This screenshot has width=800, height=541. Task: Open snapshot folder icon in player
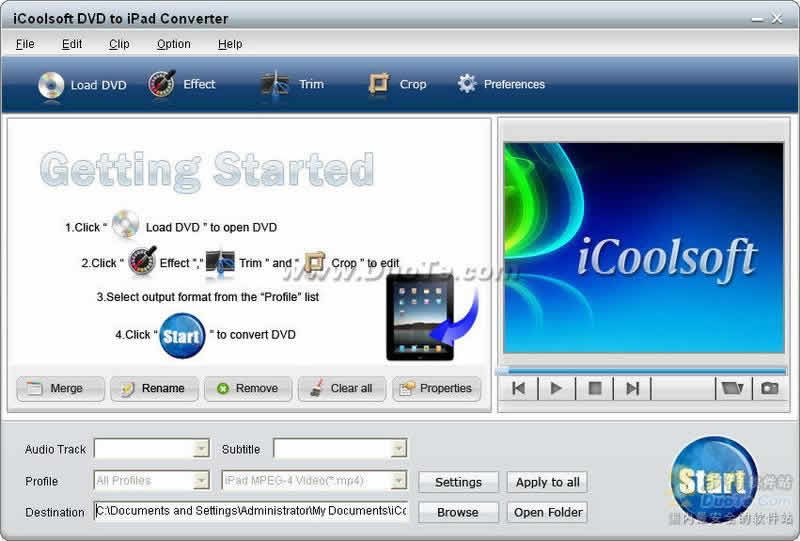732,388
